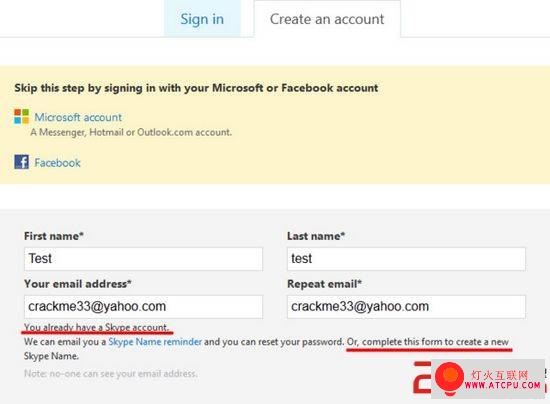Click the blue Facebook f icon
Screen dimensions: 550x404
21,162
